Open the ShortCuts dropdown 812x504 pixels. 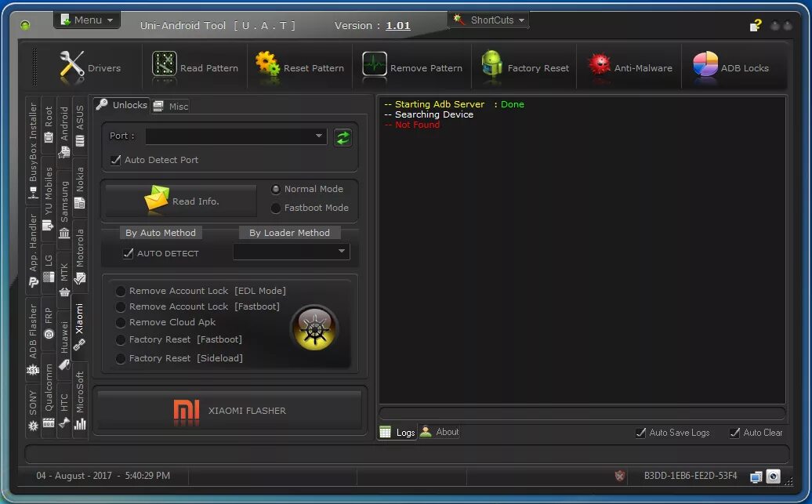pos(489,20)
